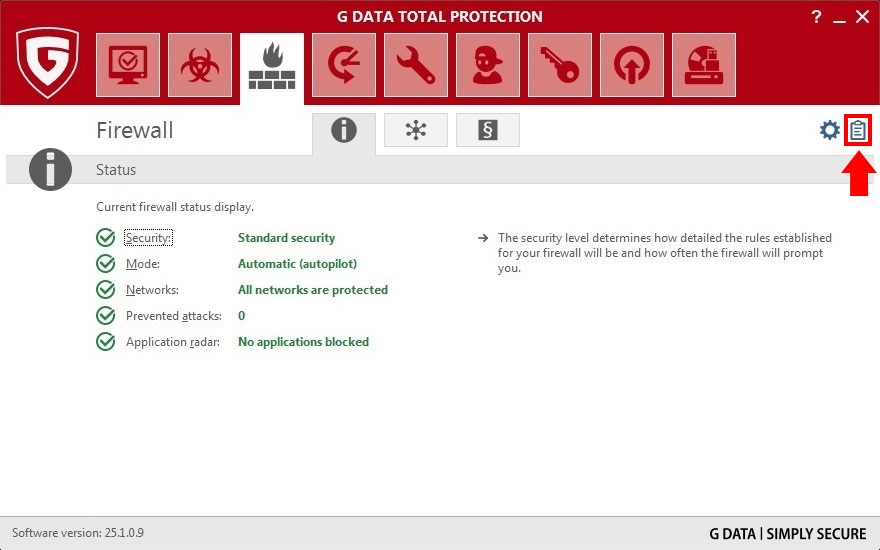Open the Encryption key icon
Screen dimensions: 880x550
560,65
